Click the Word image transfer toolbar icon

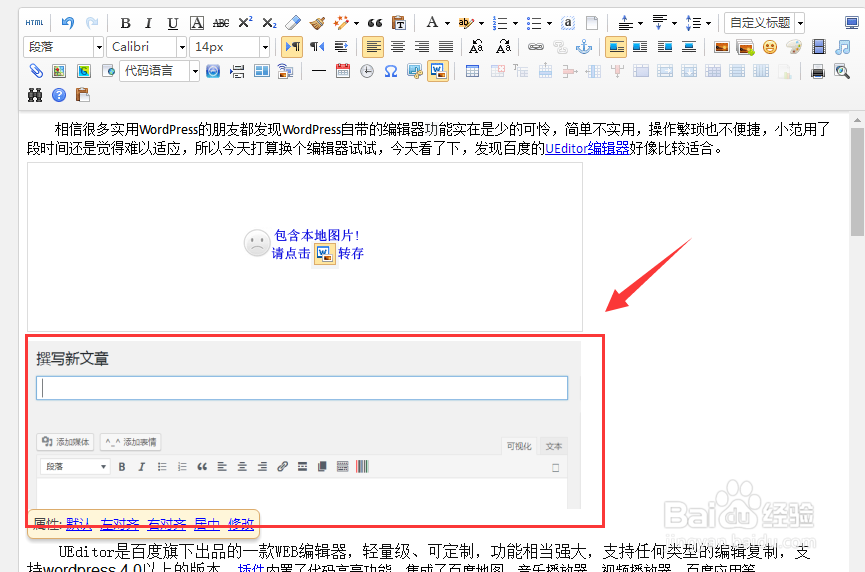[x=438, y=71]
